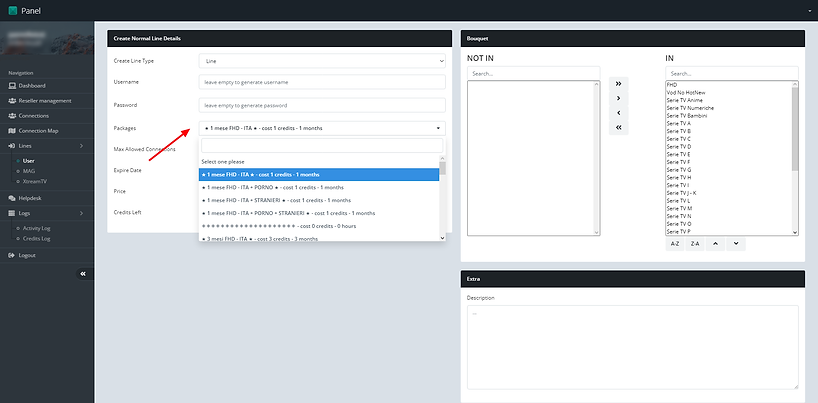Move all bouquets to IN (») button
Image resolution: width=818 pixels, height=403 pixels.
tap(618, 84)
